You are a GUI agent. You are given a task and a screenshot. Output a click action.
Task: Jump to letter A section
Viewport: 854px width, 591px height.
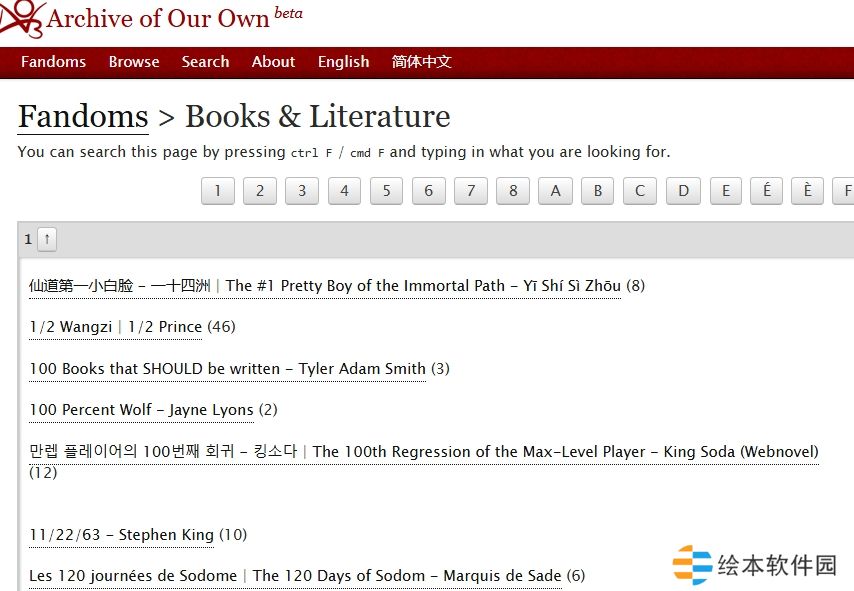[x=555, y=190]
